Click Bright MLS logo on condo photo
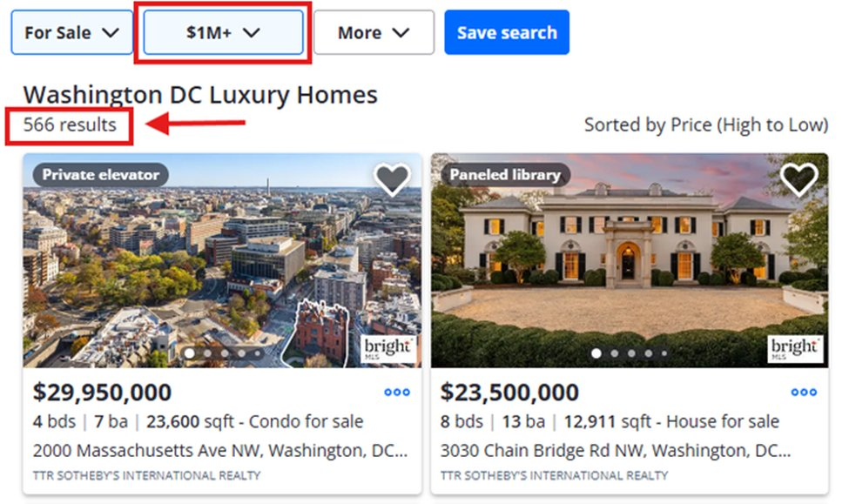 tap(388, 348)
